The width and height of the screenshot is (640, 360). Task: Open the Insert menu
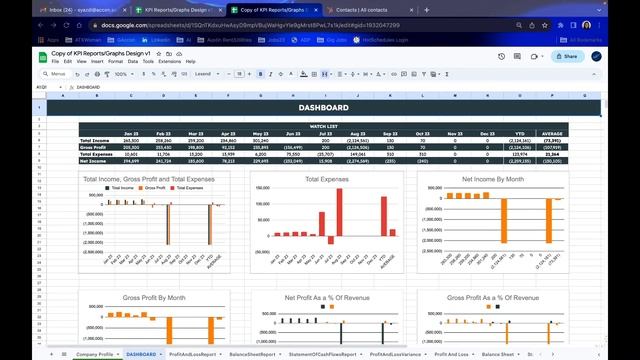click(97, 62)
